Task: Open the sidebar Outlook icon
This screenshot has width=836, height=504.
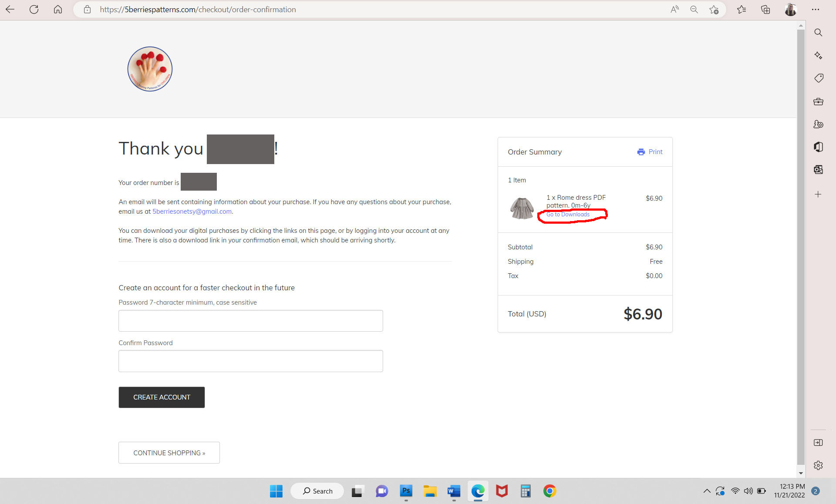Action: point(818,169)
